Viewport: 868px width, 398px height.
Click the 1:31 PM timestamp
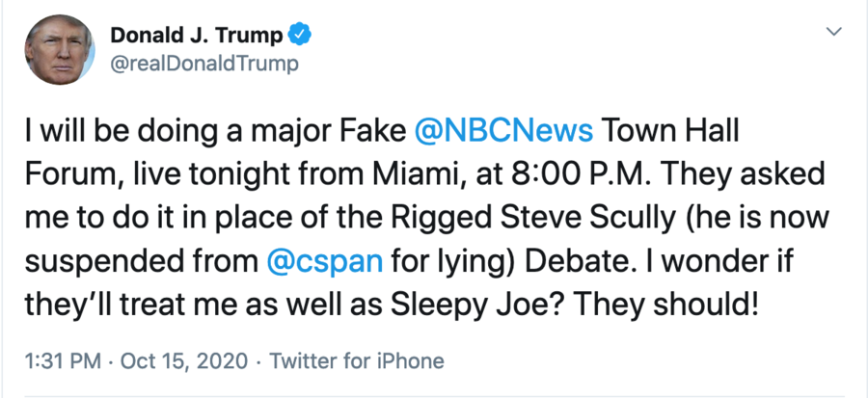[63, 361]
